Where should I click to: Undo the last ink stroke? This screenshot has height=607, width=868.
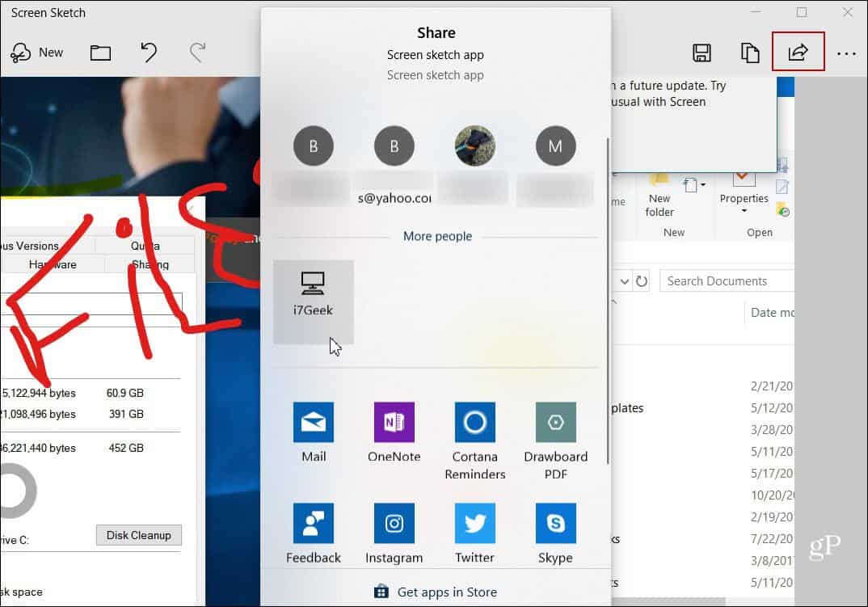(149, 53)
